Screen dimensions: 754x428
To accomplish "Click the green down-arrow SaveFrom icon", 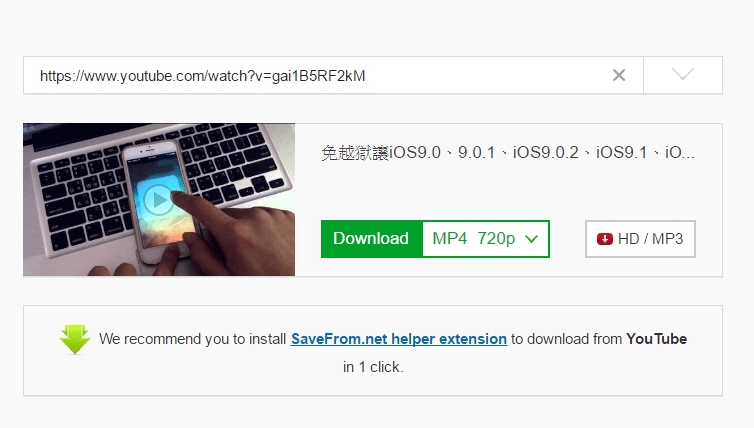I will point(75,340).
